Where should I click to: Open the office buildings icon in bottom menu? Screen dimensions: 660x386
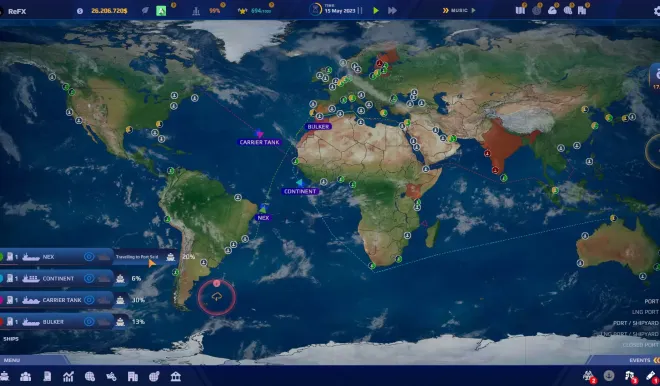point(133,376)
